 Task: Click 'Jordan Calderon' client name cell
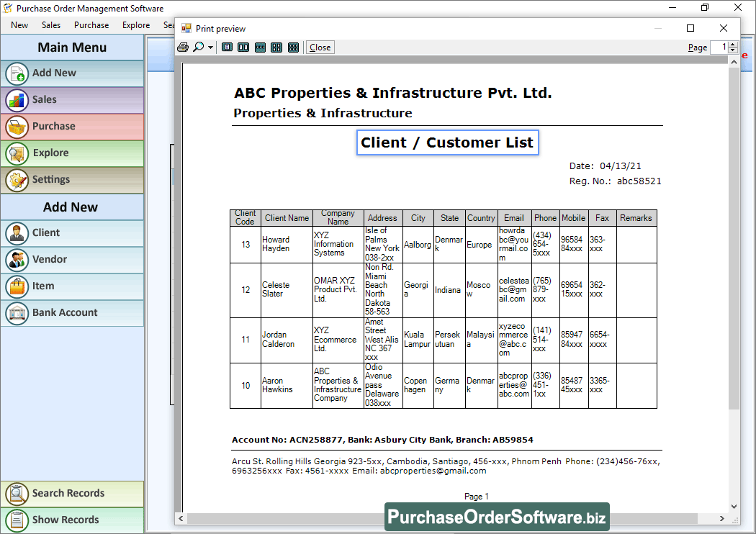[x=287, y=340]
